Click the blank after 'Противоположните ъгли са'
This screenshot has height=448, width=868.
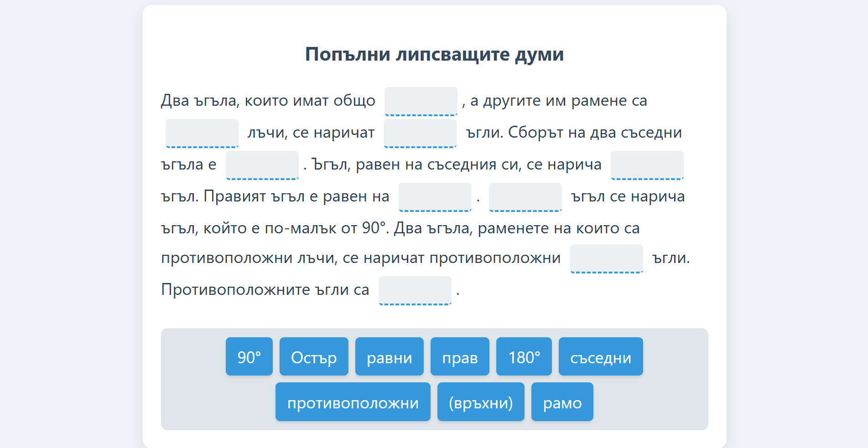pyautogui.click(x=415, y=290)
